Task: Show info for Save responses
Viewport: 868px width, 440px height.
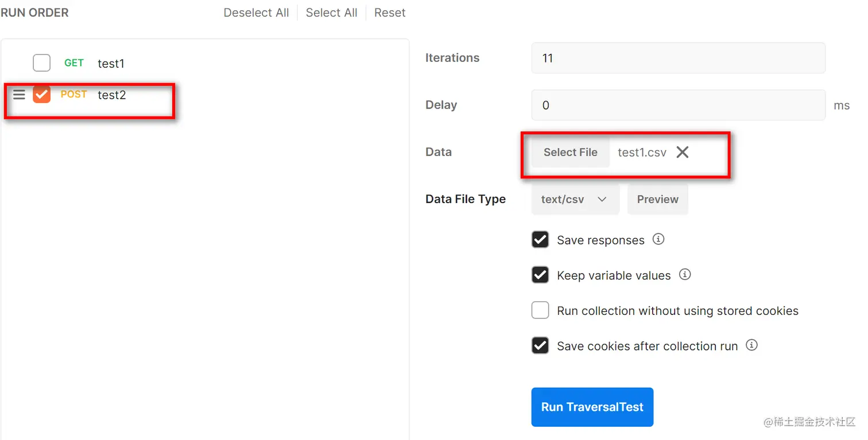Action: (658, 239)
